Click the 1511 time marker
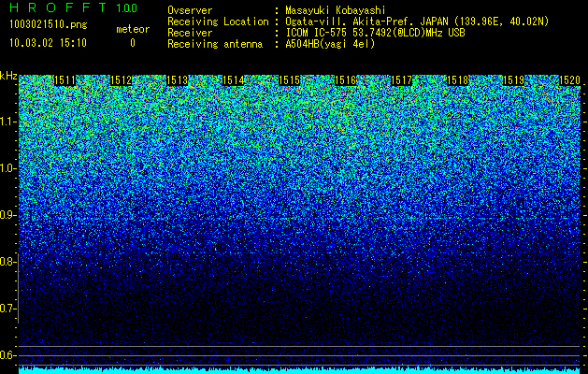This screenshot has height=374, width=588. coord(65,80)
